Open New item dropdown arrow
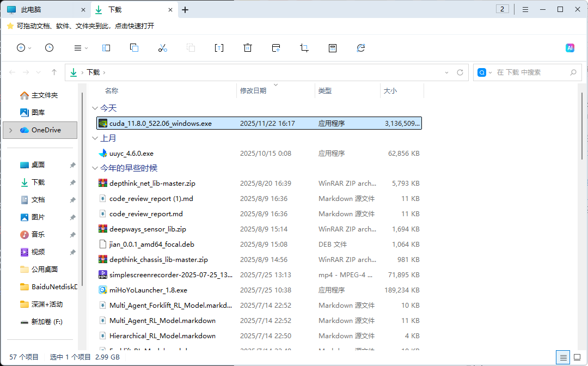This screenshot has height=366, width=588. 29,48
